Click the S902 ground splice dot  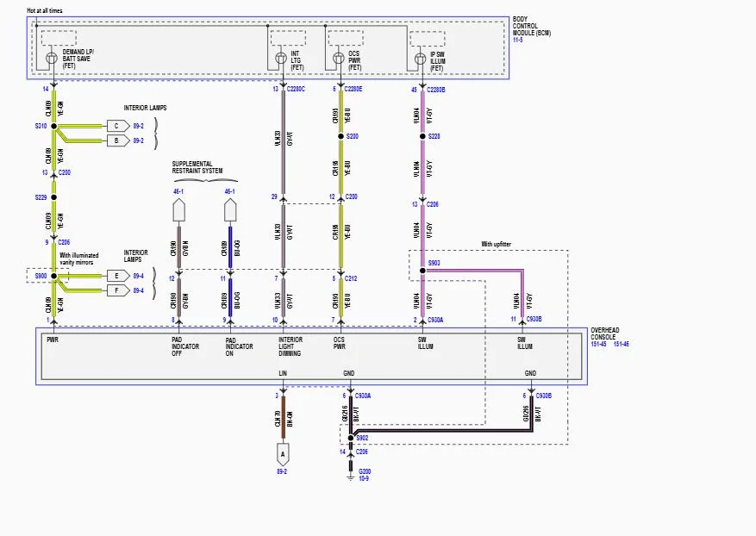pyautogui.click(x=351, y=438)
